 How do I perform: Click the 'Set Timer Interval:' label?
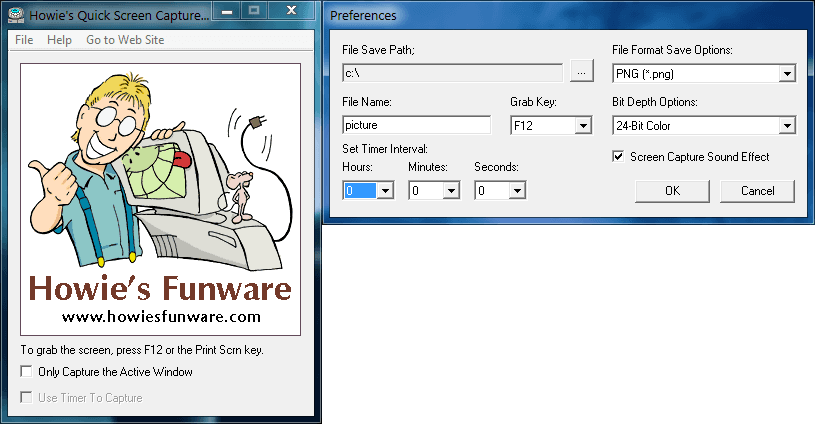385,149
